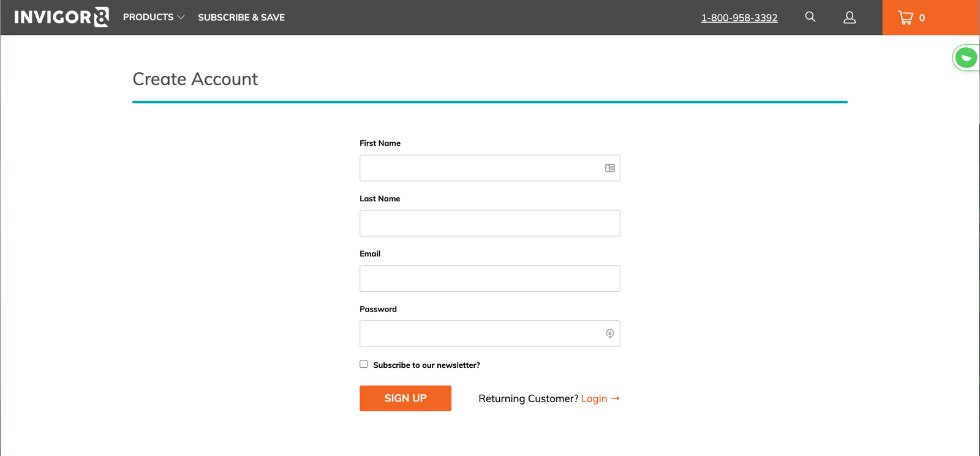Viewport: 980px width, 456px height.
Task: Click the Invigor8 logo
Action: coord(61,17)
